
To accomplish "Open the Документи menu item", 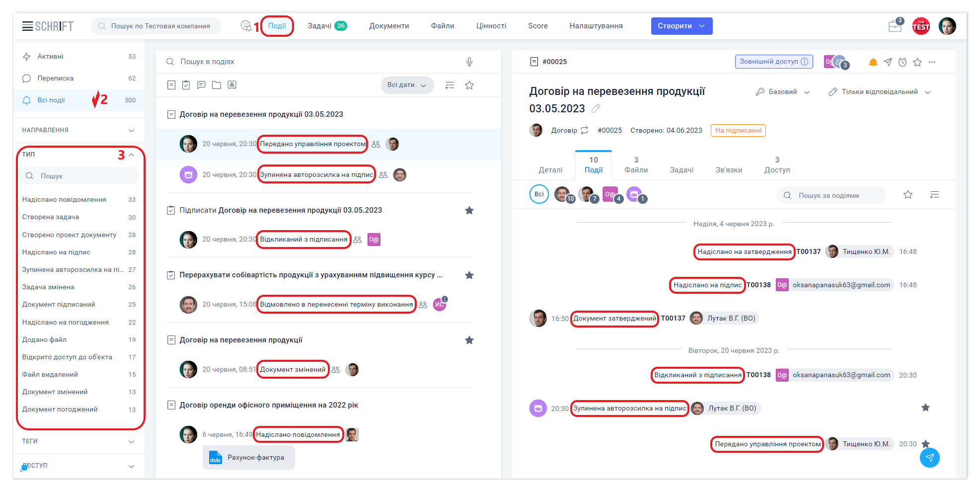I will pyautogui.click(x=389, y=26).
